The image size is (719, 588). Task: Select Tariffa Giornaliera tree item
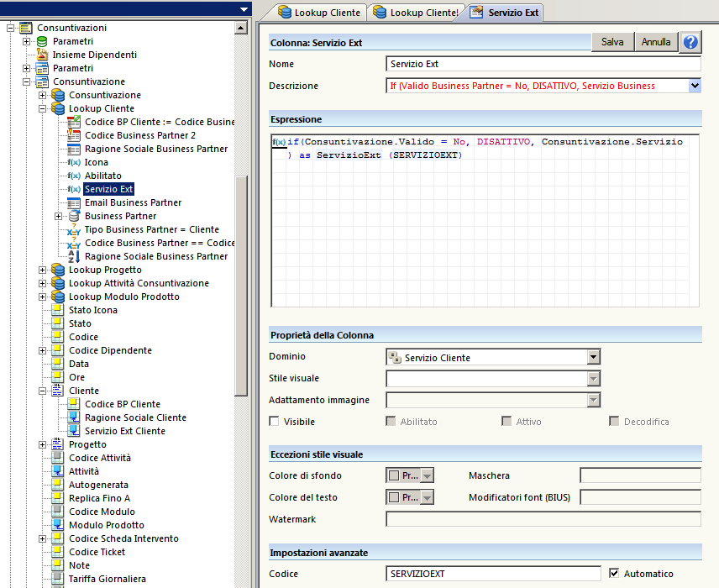point(108,579)
